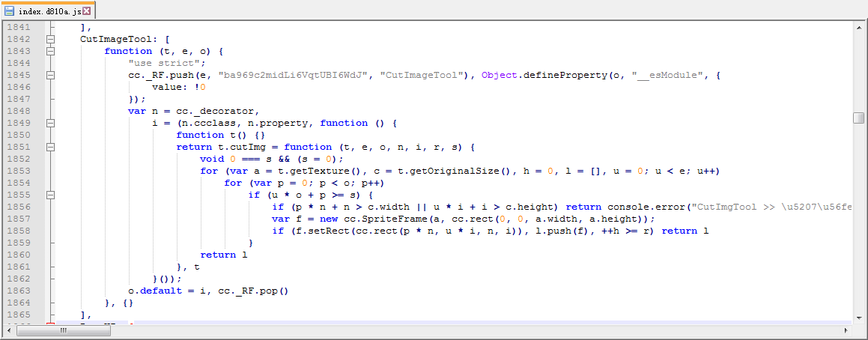The height and width of the screenshot is (340, 868).
Task: Click the vertical scrollbar down arrow
Action: pyautogui.click(x=858, y=317)
